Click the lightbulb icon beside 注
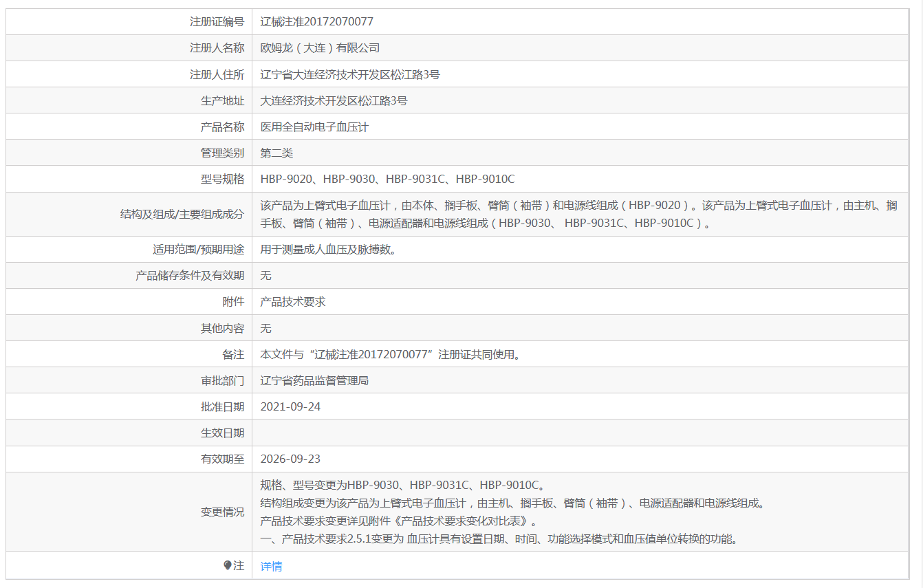This screenshot has height=588, width=923. 228,565
